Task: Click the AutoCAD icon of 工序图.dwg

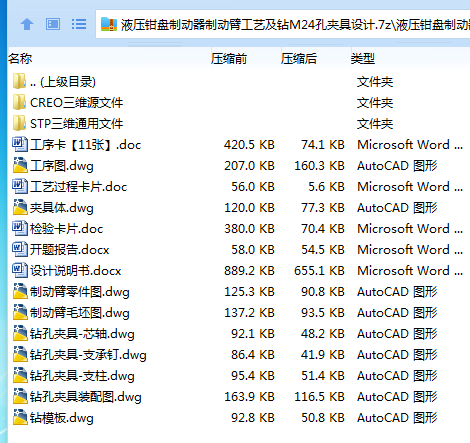Action: [20, 165]
